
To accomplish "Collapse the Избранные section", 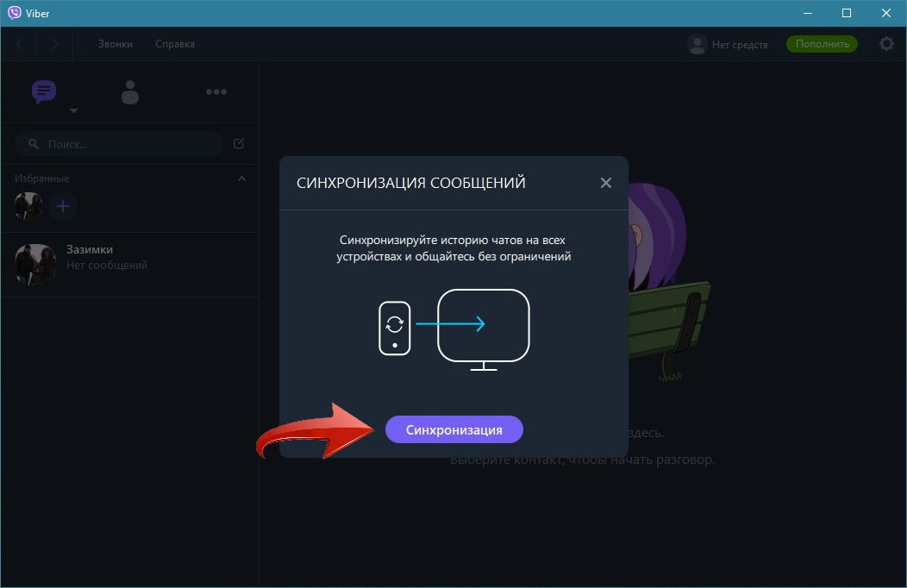I will (241, 178).
